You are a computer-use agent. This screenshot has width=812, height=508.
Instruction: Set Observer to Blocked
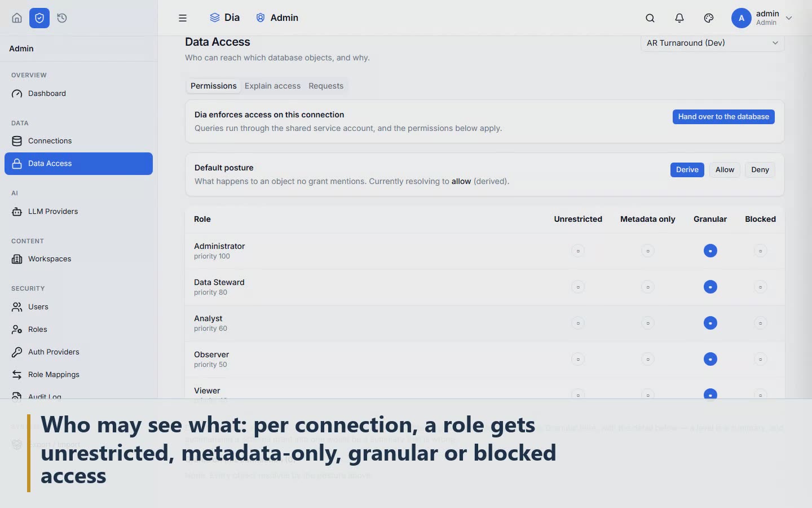point(760,359)
